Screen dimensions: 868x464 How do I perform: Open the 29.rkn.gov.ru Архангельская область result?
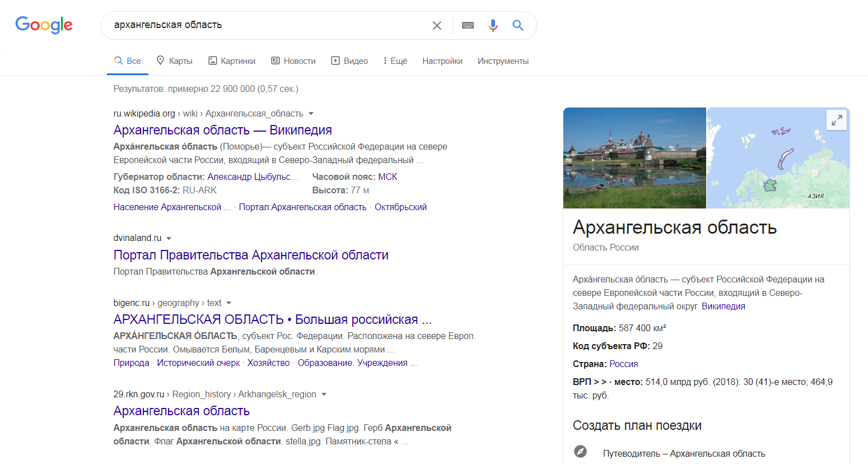tap(181, 411)
